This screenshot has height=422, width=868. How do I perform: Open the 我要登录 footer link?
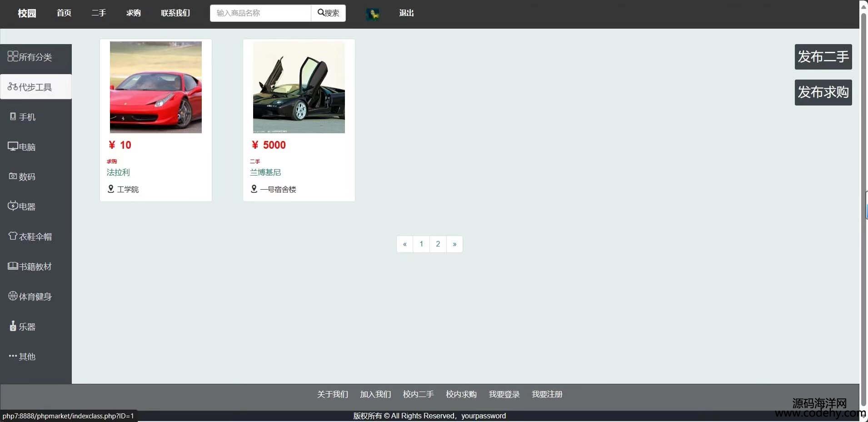pos(504,394)
